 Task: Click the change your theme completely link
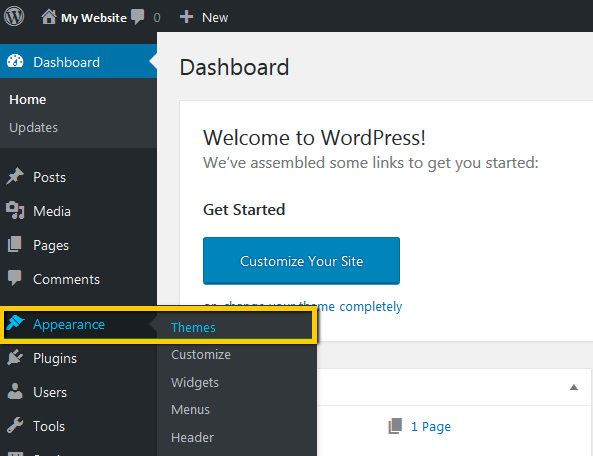313,306
